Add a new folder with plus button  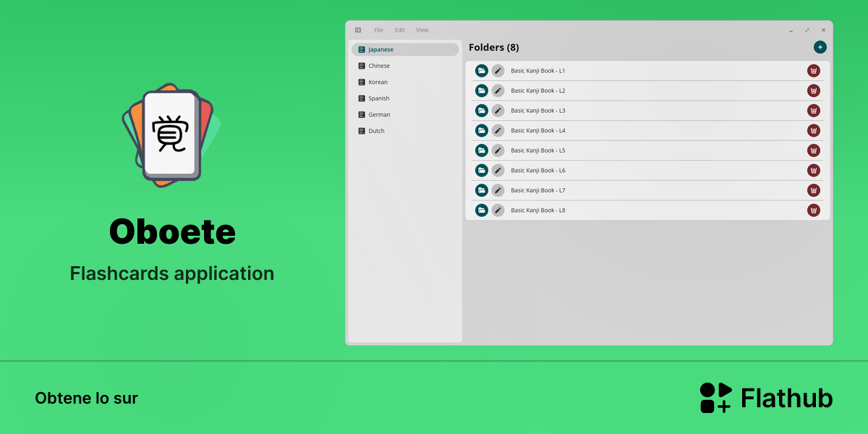click(x=820, y=47)
